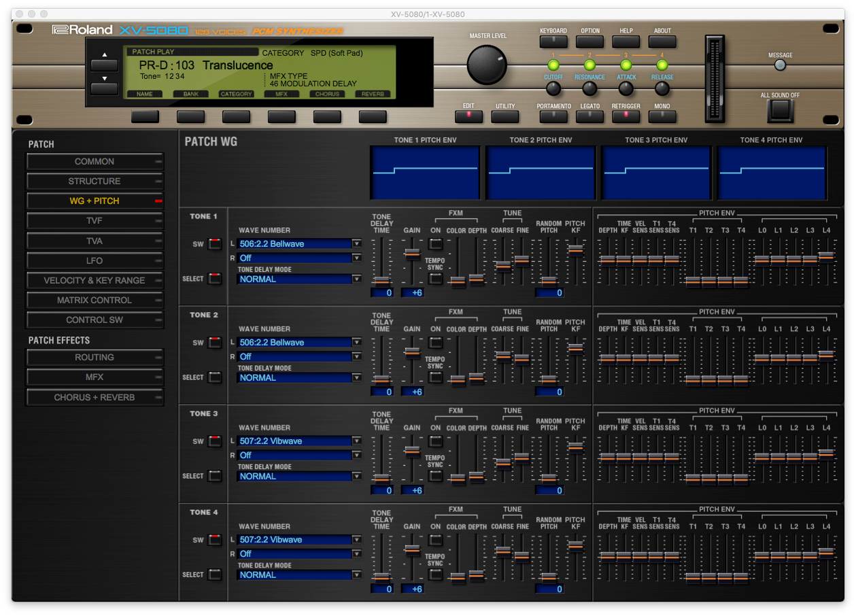Toggle the Retrigger button
The image size is (856, 616).
(626, 116)
